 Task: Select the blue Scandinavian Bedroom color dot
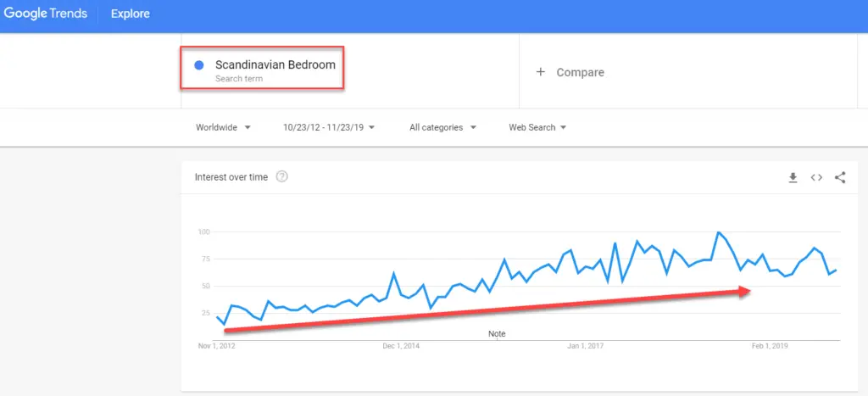tap(199, 65)
